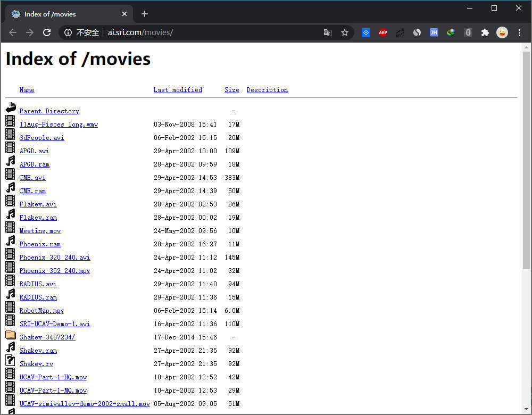The height and width of the screenshot is (415, 532).
Task: Bookmark this page with the star icon
Action: pyautogui.click(x=345, y=32)
